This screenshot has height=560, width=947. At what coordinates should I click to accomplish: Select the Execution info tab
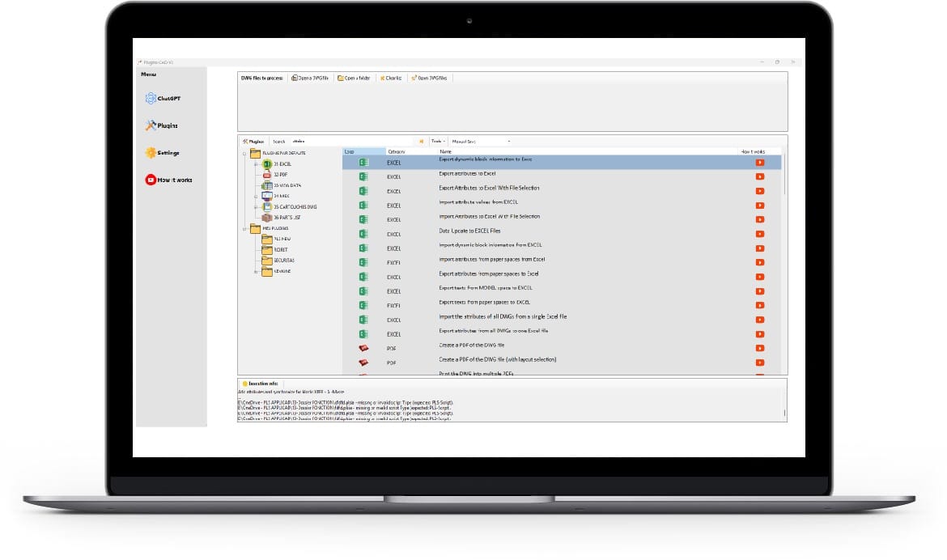(260, 383)
